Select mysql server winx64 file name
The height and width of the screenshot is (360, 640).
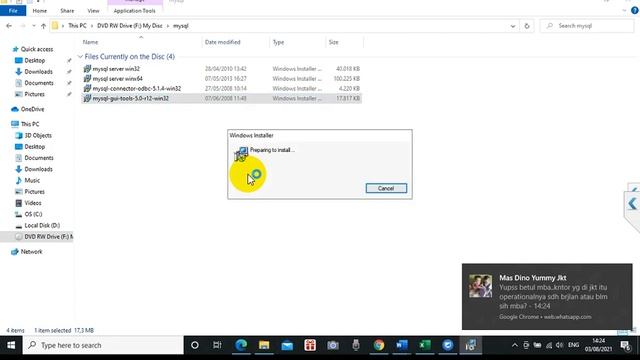tap(118, 78)
